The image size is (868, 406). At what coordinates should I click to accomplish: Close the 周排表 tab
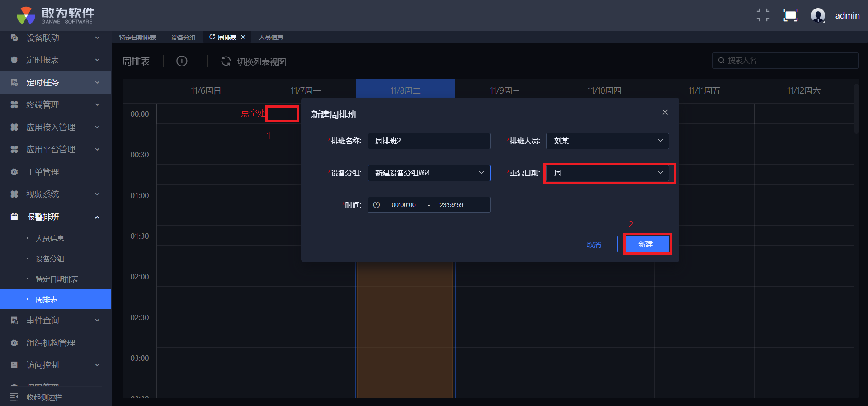pyautogui.click(x=243, y=37)
